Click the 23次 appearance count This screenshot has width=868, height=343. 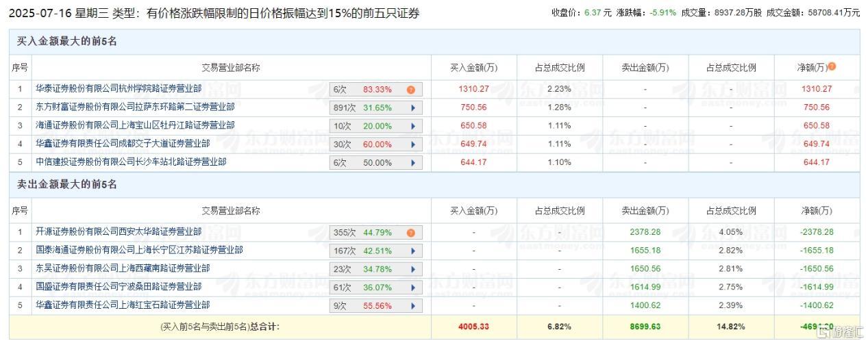pyautogui.click(x=342, y=270)
